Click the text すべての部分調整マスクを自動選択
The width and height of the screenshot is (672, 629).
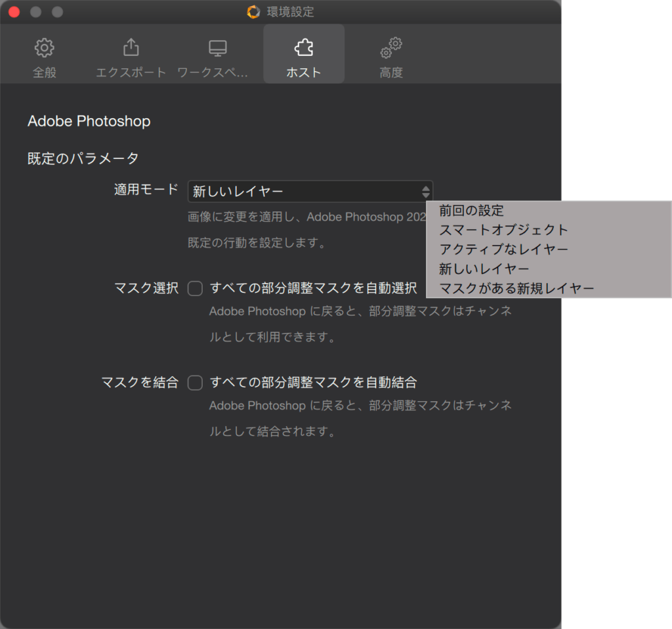313,288
